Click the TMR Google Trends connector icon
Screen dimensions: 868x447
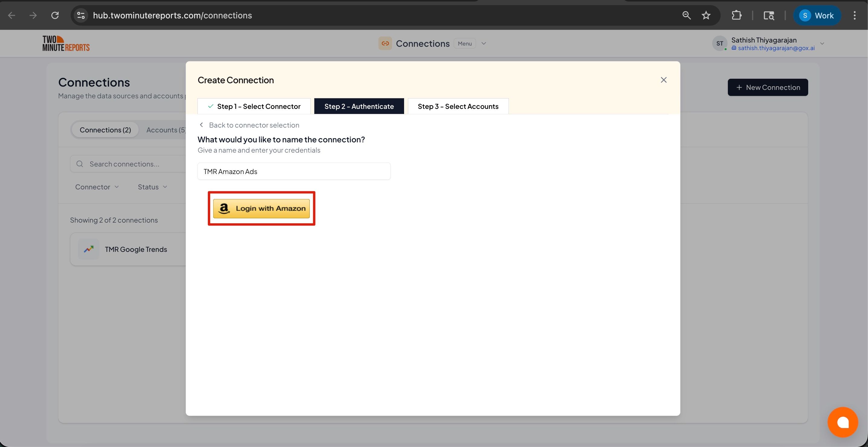pos(88,249)
